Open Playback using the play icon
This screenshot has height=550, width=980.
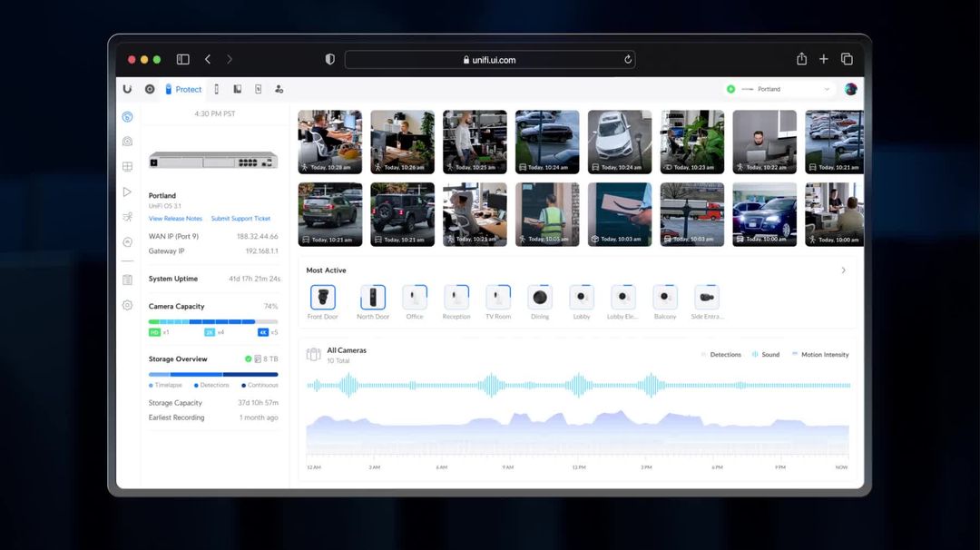point(127,191)
